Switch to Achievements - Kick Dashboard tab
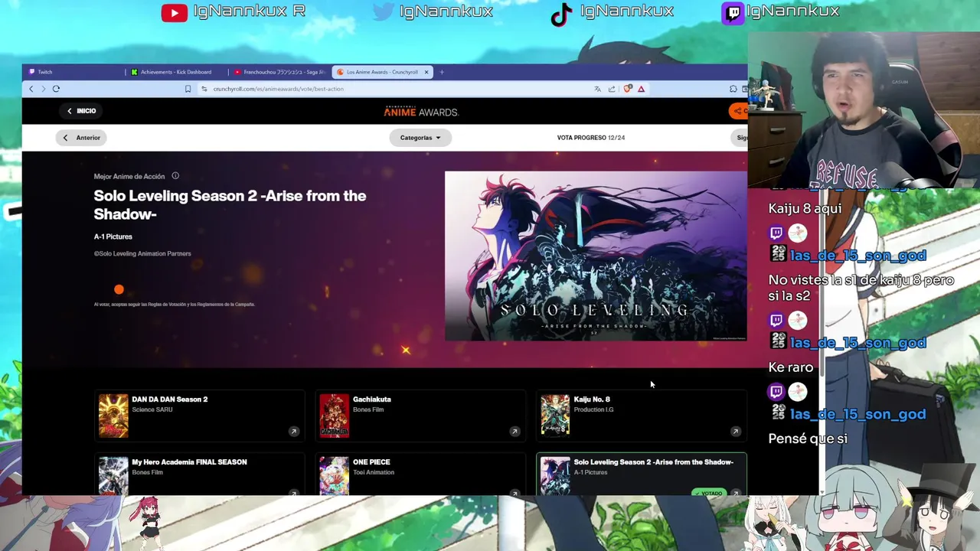Screen dimensions: 980x551 [176, 72]
